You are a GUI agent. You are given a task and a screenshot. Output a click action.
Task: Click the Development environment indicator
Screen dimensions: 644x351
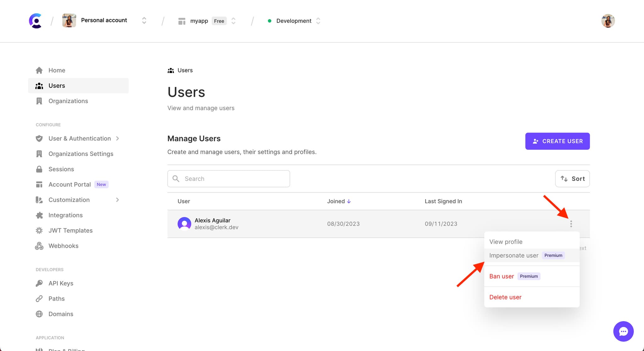[294, 21]
